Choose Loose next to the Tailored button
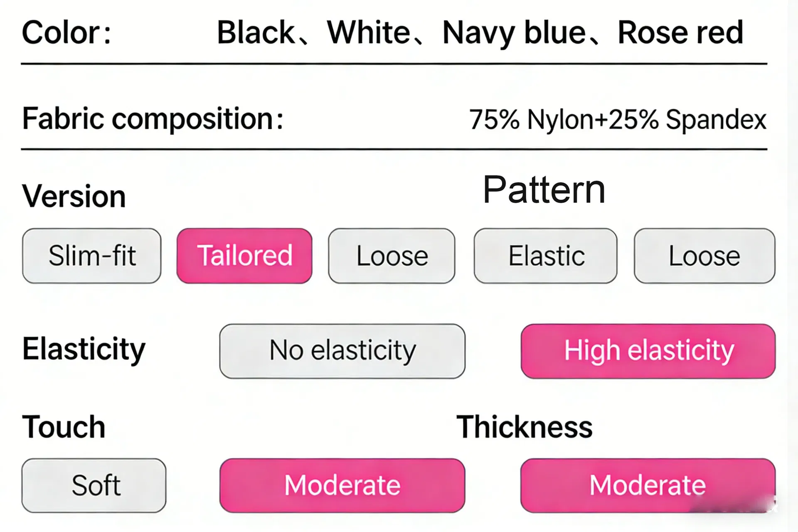This screenshot has height=532, width=798. coord(392,256)
